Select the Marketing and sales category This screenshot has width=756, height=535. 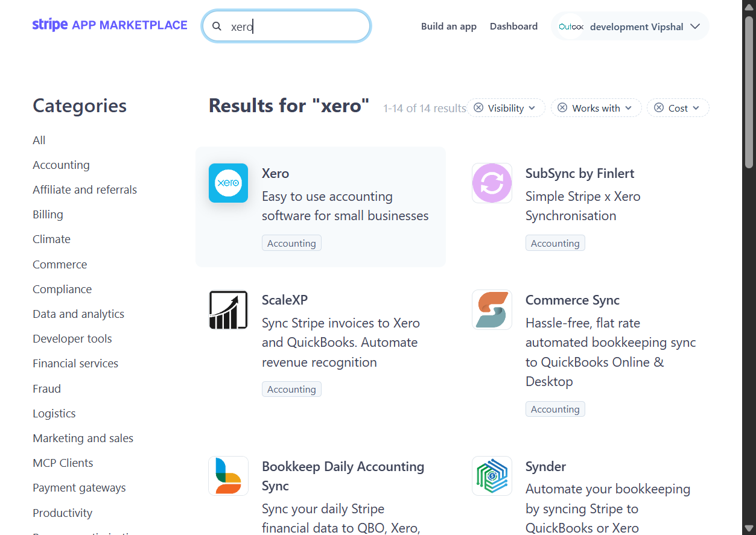[x=83, y=438]
